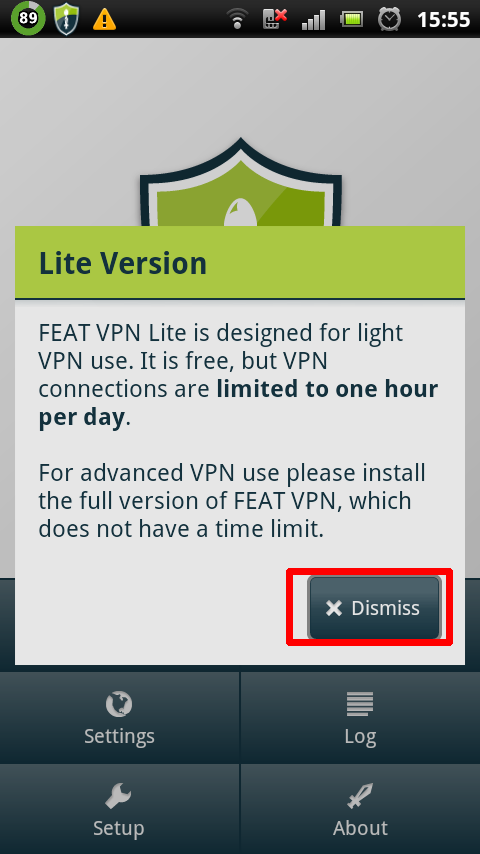Click the Lite Version dialog title
Image resolution: width=480 pixels, height=854 pixels.
tap(123, 264)
